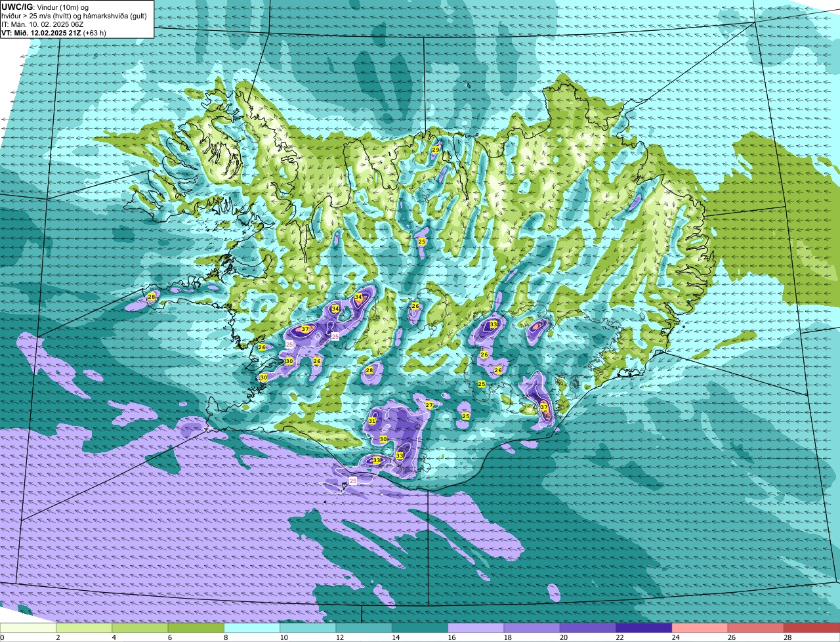The height and width of the screenshot is (642, 840).
Task: Pick the legend swatch between 18 and 20
Action: (x=532, y=628)
